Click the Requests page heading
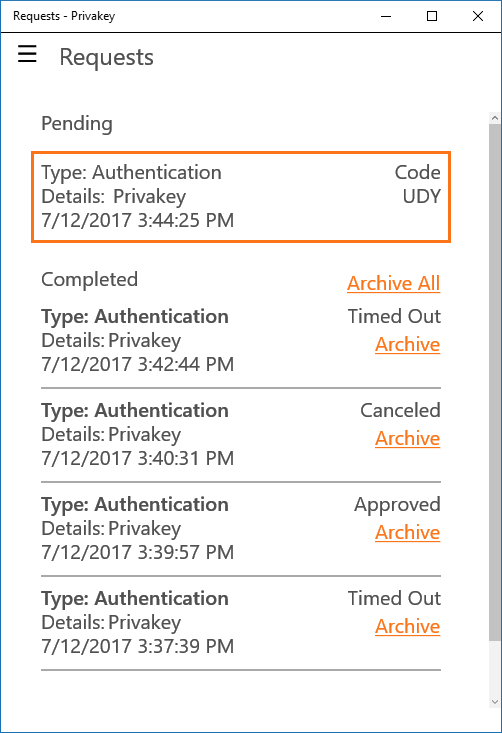Viewport: 502px width, 733px height. tap(107, 57)
